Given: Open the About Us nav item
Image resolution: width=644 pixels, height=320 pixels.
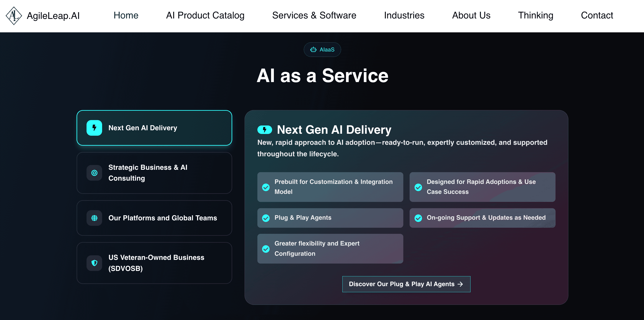Looking at the screenshot, I should 471,16.
